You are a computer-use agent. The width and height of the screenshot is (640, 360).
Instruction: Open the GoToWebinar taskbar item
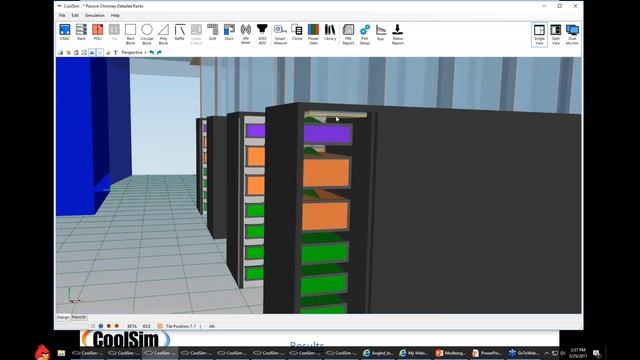click(x=524, y=353)
